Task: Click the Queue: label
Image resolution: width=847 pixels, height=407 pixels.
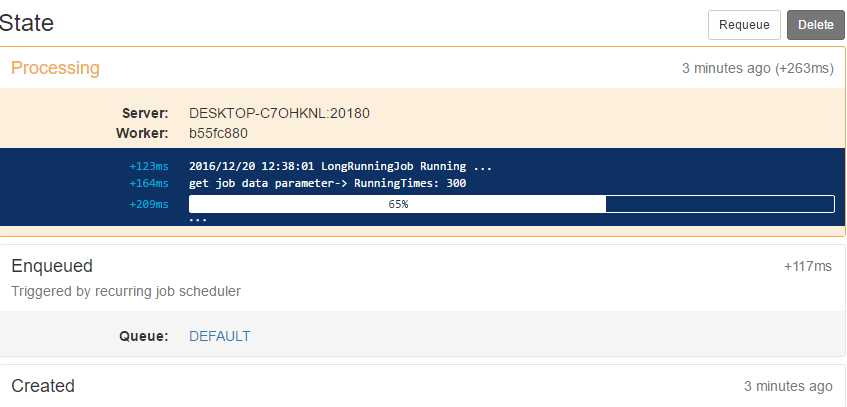Action: (x=144, y=336)
